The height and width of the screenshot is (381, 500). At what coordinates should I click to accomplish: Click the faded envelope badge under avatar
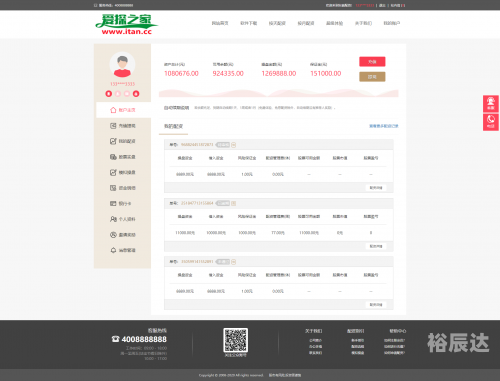[127, 94]
